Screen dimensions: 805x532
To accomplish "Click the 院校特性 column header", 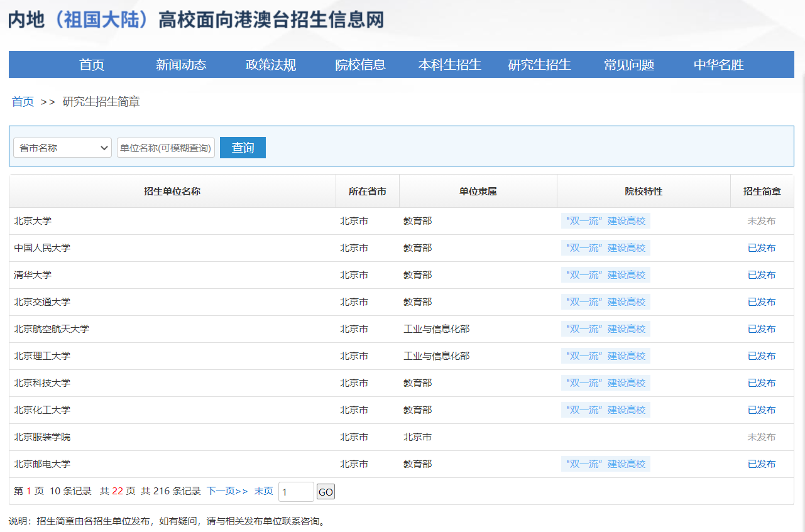I will [643, 192].
